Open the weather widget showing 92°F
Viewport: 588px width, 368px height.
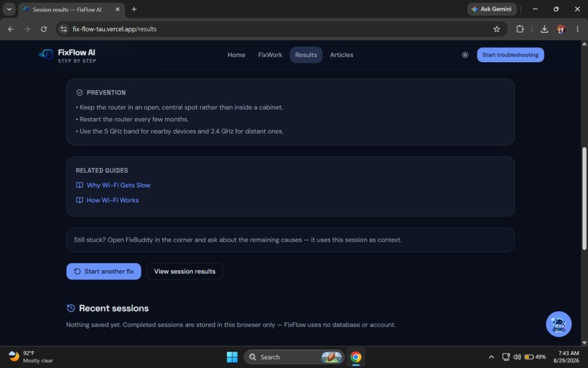tap(31, 357)
